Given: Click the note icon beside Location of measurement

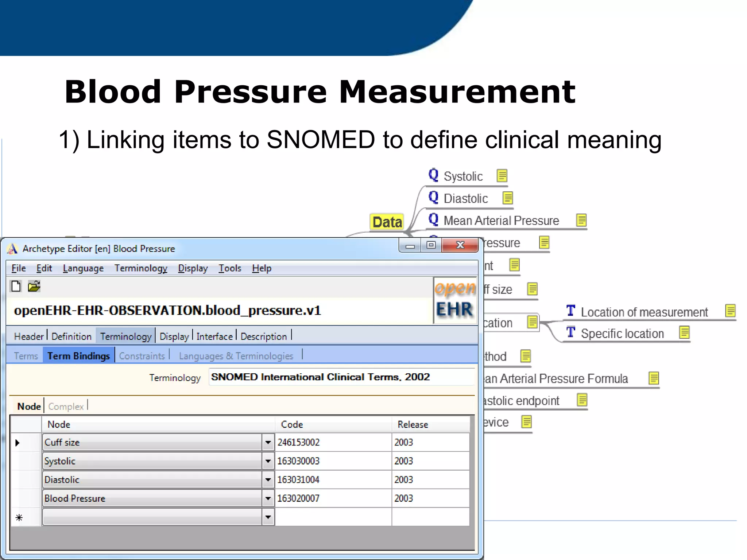Looking at the screenshot, I should [x=731, y=311].
